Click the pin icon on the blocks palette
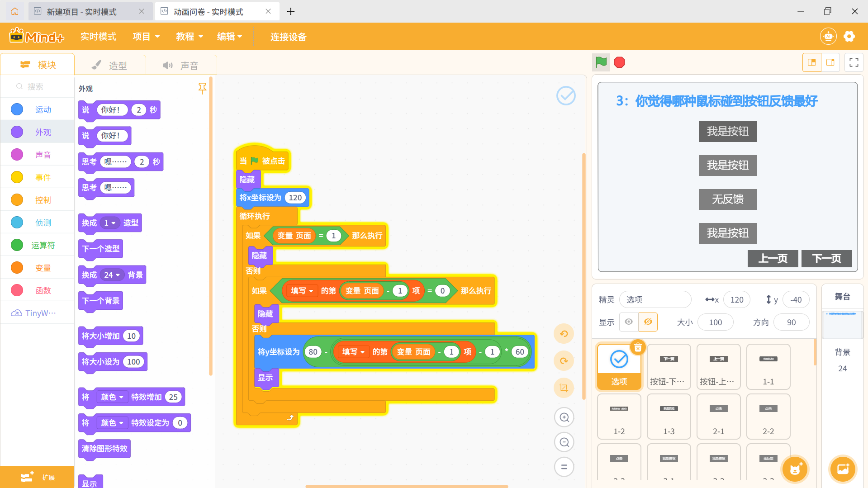Viewport: 868px width, 488px height. 202,89
